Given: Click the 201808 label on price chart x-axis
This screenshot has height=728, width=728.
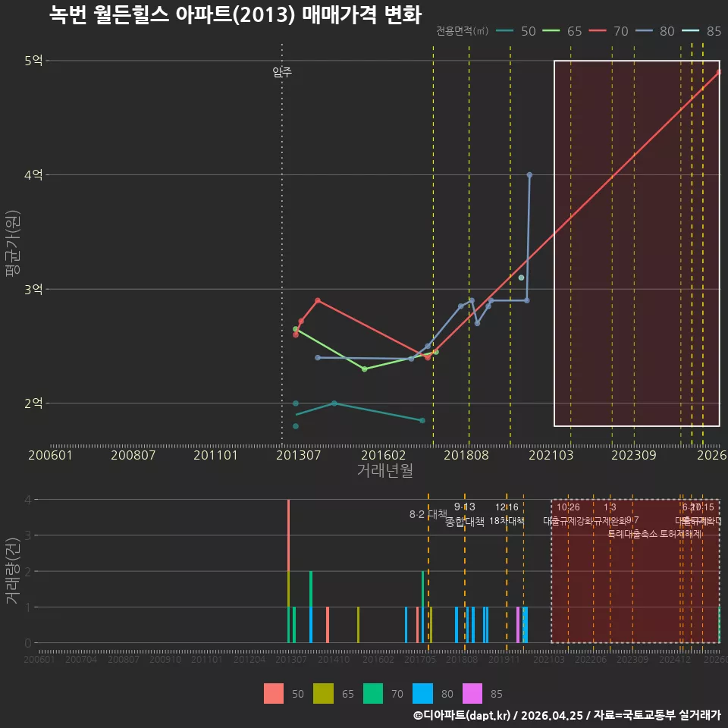Looking at the screenshot, I should (x=466, y=455).
